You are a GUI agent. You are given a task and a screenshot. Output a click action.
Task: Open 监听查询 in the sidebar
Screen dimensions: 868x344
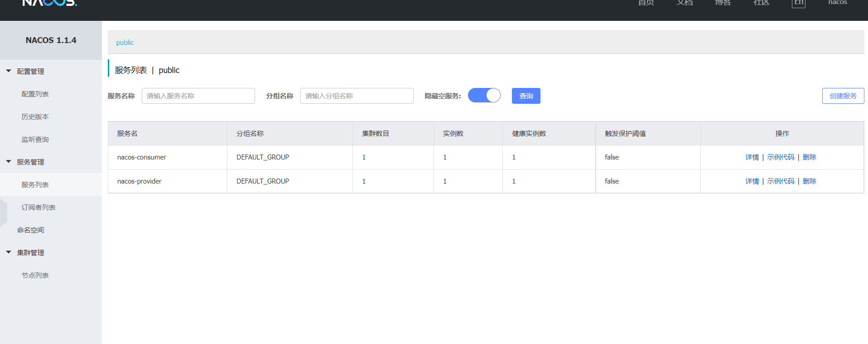coord(35,139)
